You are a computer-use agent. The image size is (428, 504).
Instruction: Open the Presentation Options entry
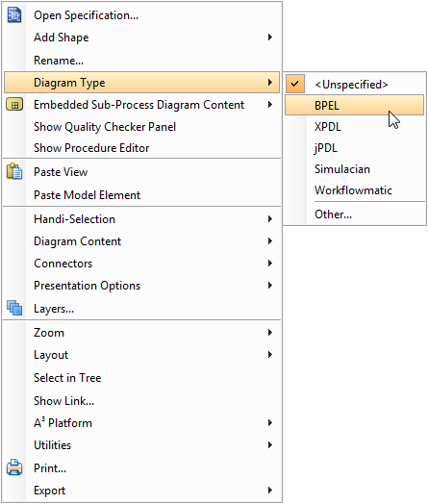(x=142, y=286)
